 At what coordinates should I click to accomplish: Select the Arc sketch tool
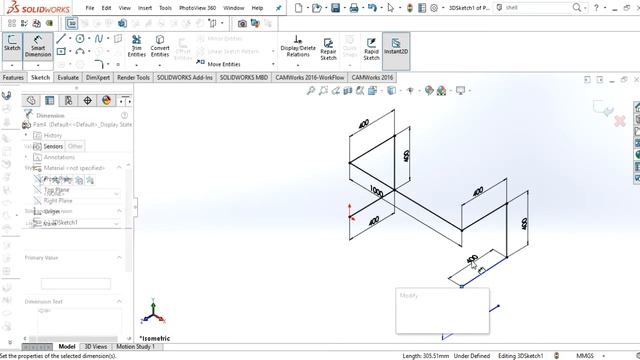click(80, 51)
